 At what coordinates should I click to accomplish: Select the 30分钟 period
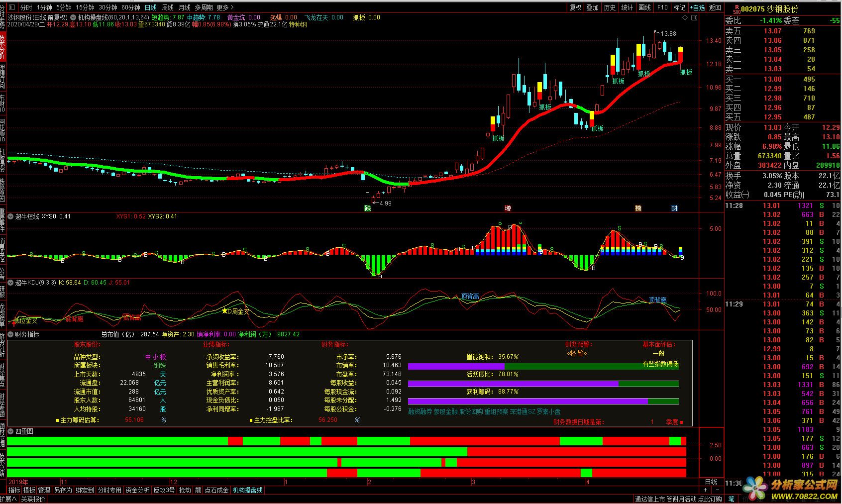point(107,7)
